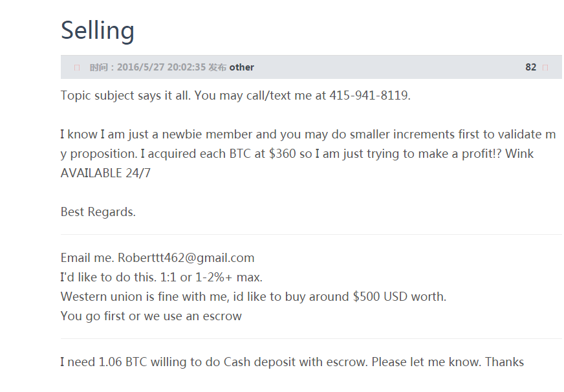Click the icon right of view count 82

click(x=545, y=68)
